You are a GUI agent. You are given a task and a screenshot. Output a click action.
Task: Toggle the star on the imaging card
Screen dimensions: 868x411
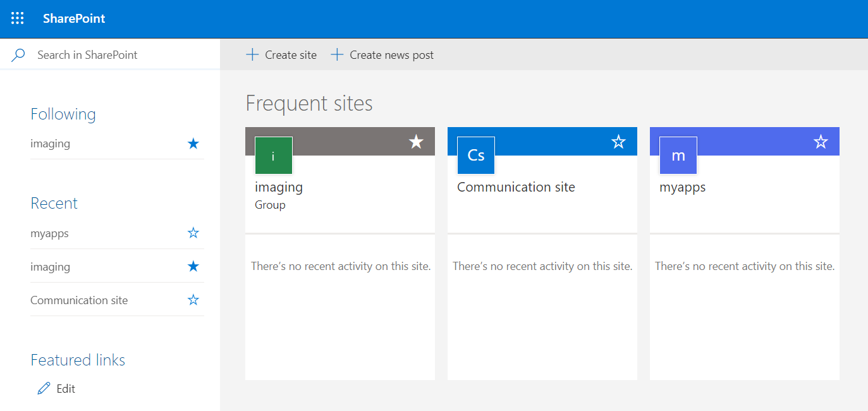click(x=416, y=142)
